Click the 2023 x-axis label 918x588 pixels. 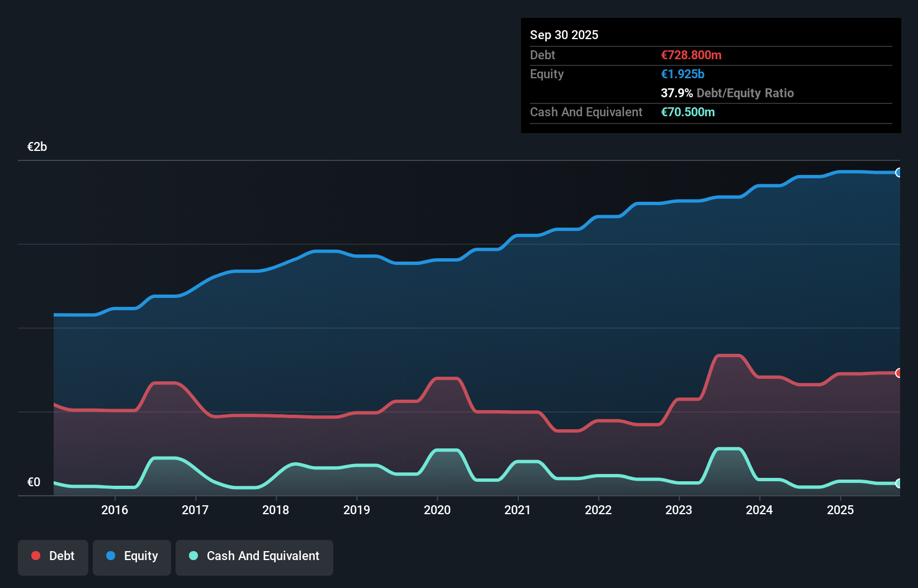(x=679, y=510)
